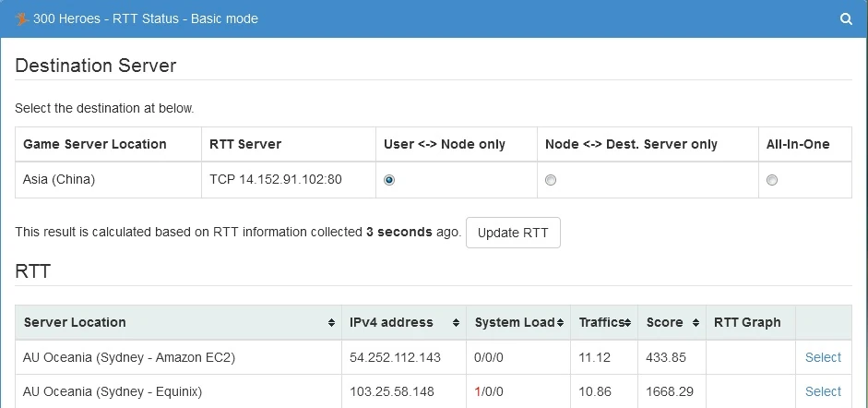Enable the All-In-One radio option
Screen dimensions: 868x408
pos(772,180)
